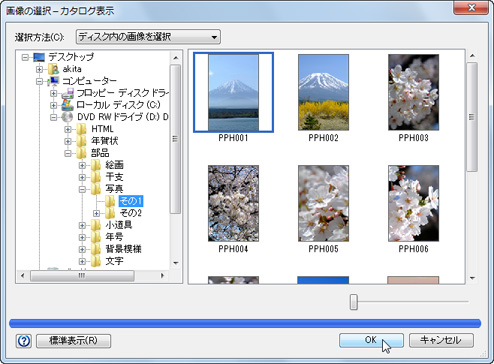Open the 選択方法 dropdown list
Screen dimensions: 494x364
pos(148,37)
